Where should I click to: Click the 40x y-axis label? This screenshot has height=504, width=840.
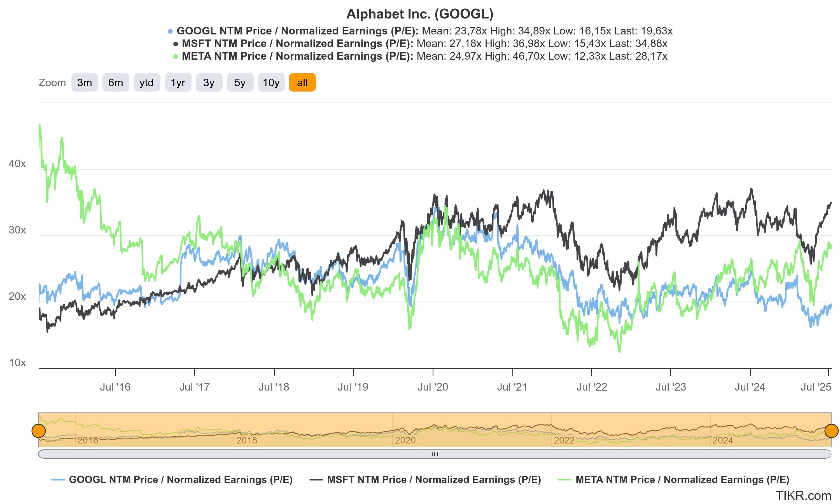point(17,164)
